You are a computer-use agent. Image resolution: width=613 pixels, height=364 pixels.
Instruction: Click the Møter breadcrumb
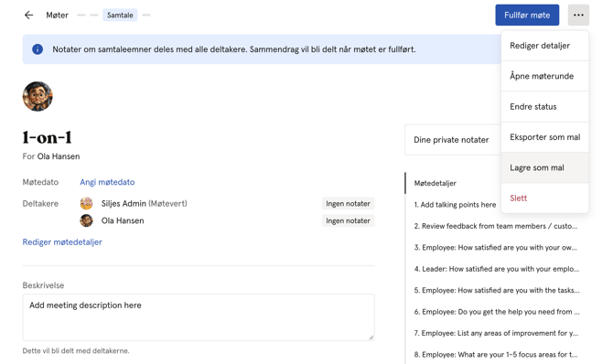[x=57, y=16]
